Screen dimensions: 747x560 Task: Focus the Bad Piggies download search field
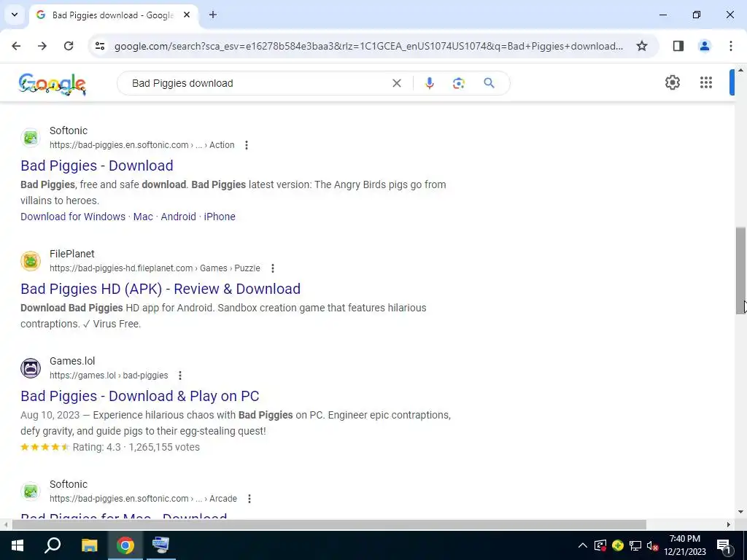258,83
